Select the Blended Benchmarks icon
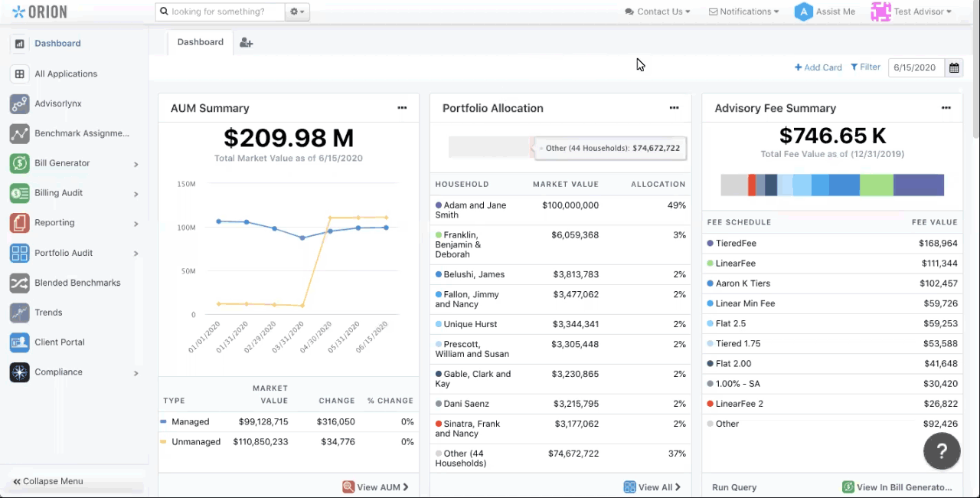The width and height of the screenshot is (980, 498). (x=20, y=283)
